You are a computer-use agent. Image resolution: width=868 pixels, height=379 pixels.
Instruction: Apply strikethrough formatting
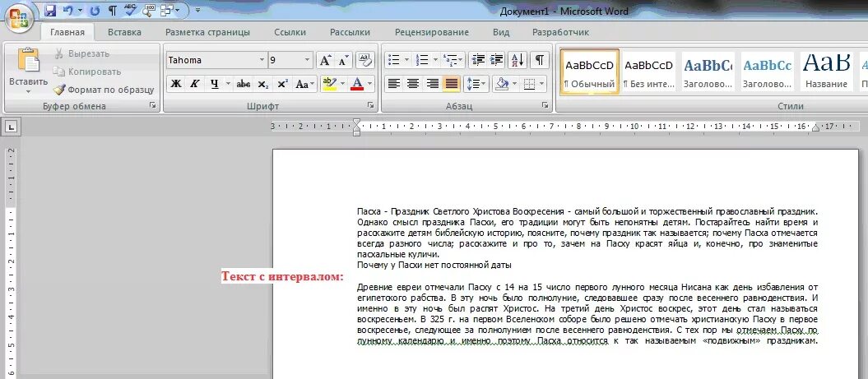[x=243, y=84]
